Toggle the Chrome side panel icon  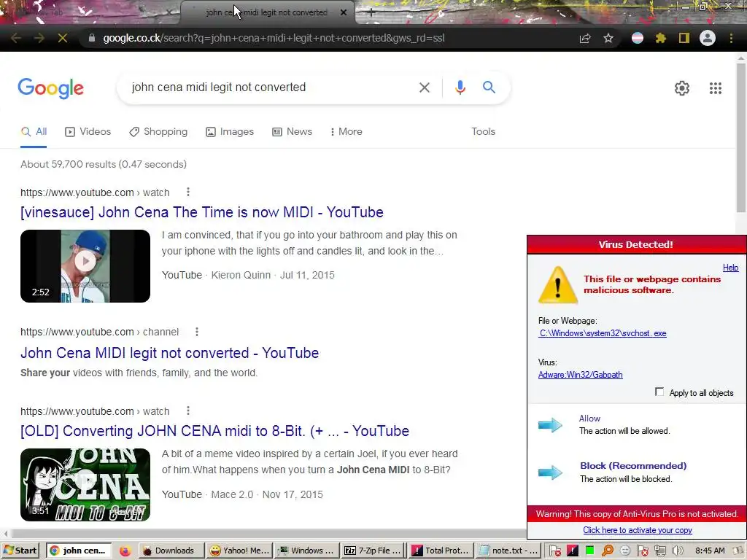pos(684,38)
